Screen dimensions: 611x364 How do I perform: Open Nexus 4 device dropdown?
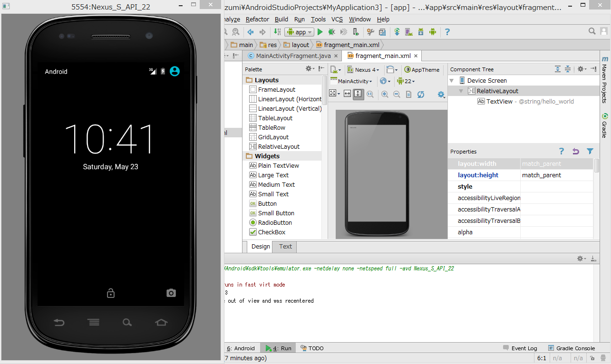tap(363, 70)
